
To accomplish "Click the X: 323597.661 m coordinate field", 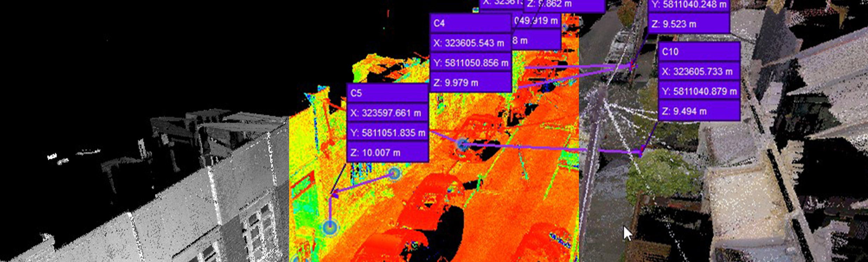I will 387,113.
